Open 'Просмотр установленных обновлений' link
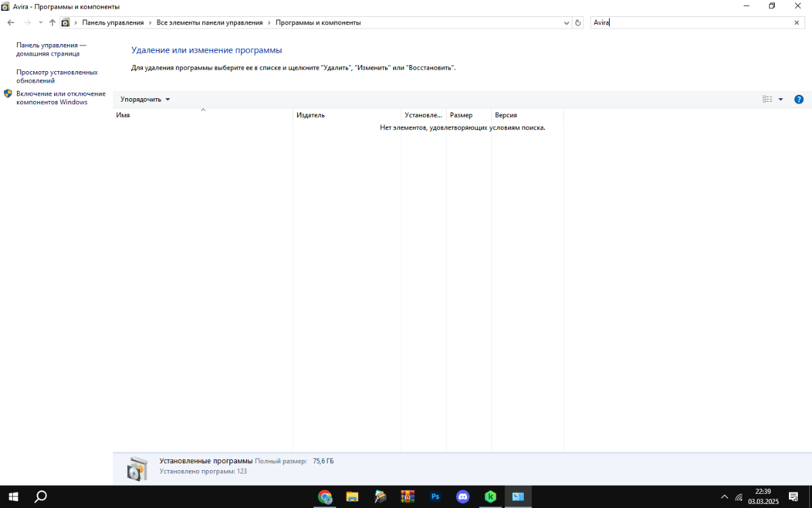 57,76
